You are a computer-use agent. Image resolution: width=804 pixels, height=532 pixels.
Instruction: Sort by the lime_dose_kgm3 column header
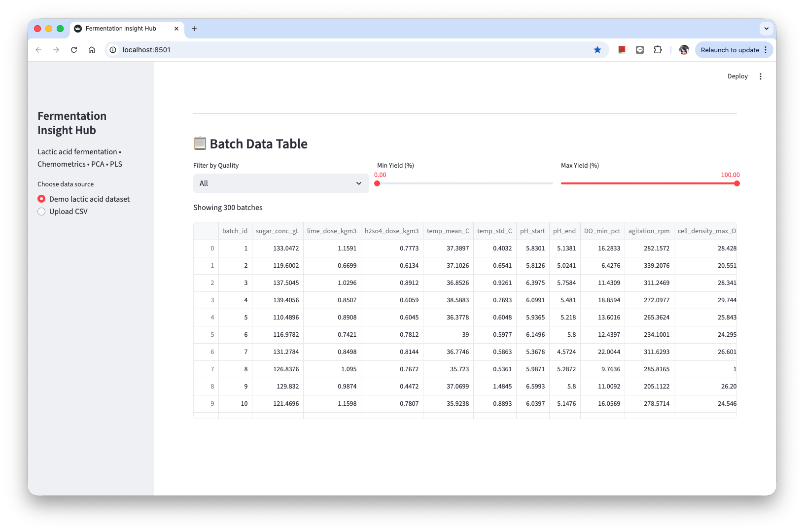click(x=332, y=231)
